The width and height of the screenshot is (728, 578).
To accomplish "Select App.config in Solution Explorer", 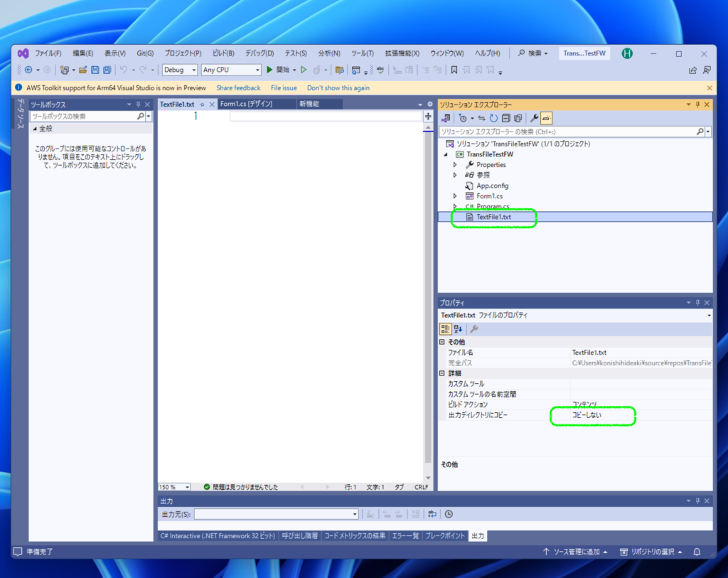I will coord(492,186).
